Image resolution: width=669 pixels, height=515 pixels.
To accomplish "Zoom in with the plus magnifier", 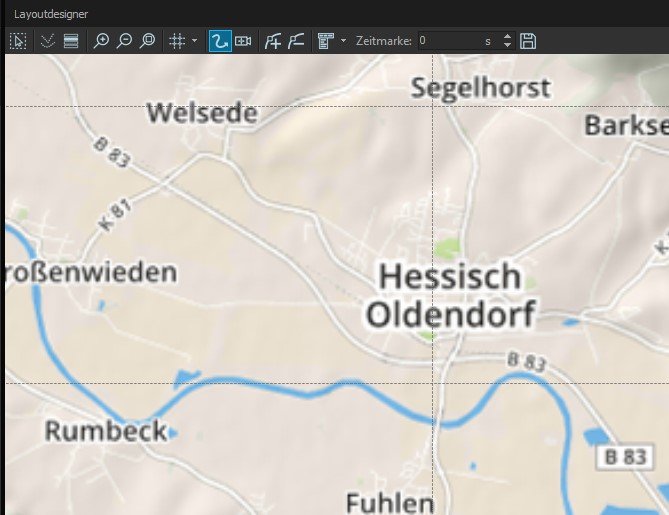I will click(x=101, y=41).
